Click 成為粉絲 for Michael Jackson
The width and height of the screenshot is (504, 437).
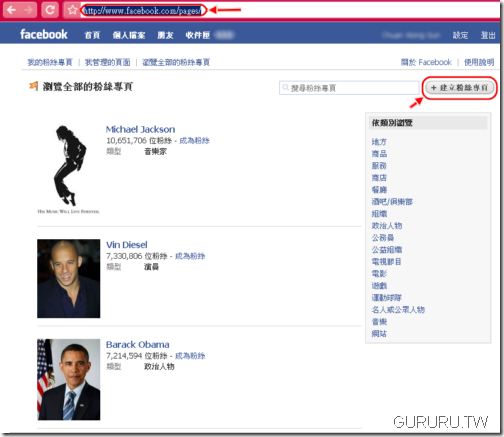point(194,141)
